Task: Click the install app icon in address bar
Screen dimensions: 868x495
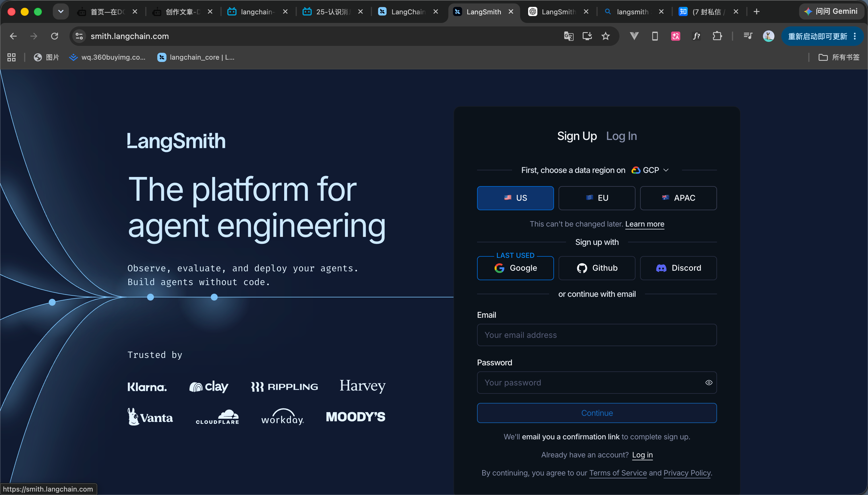Action: click(587, 36)
